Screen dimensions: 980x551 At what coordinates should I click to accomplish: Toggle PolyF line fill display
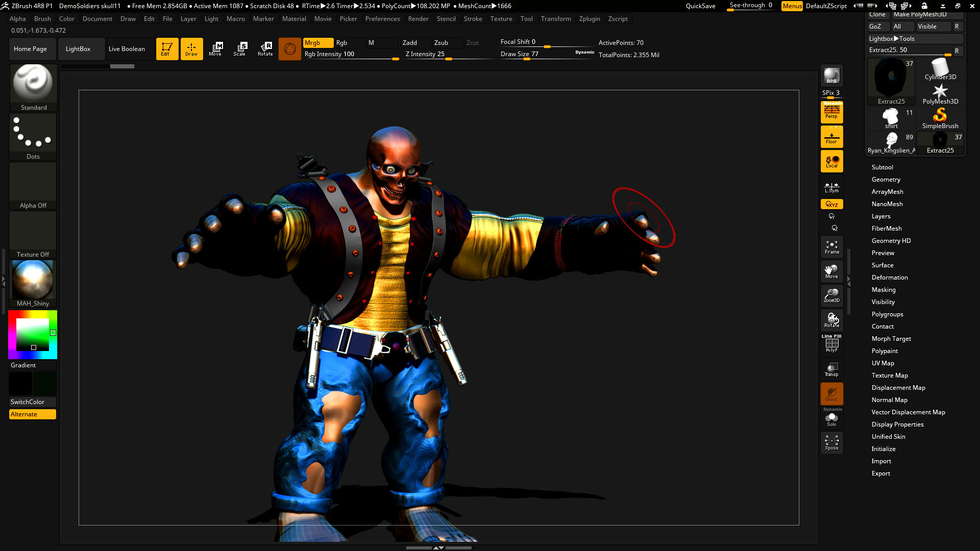pos(831,344)
